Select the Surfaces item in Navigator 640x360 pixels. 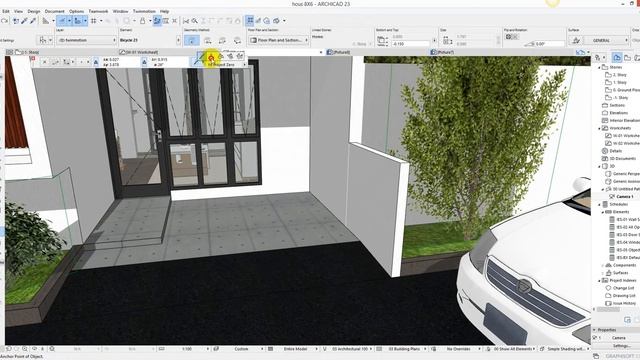(x=617, y=273)
